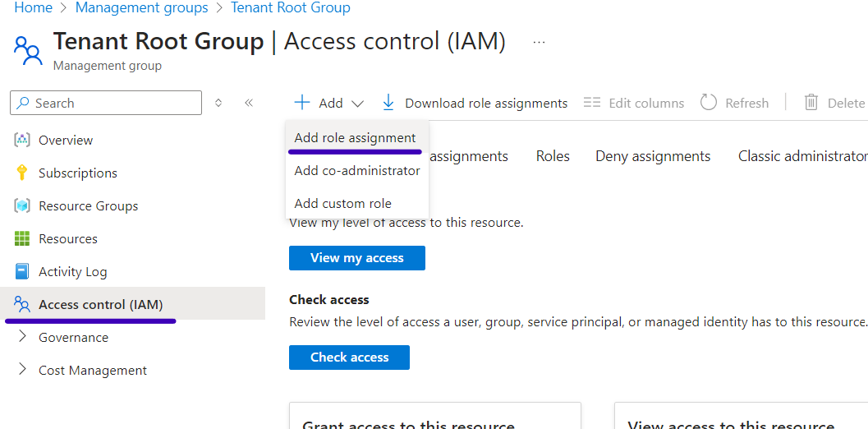The height and width of the screenshot is (429, 868).
Task: Click the Subscriptions key icon
Action: click(x=22, y=173)
